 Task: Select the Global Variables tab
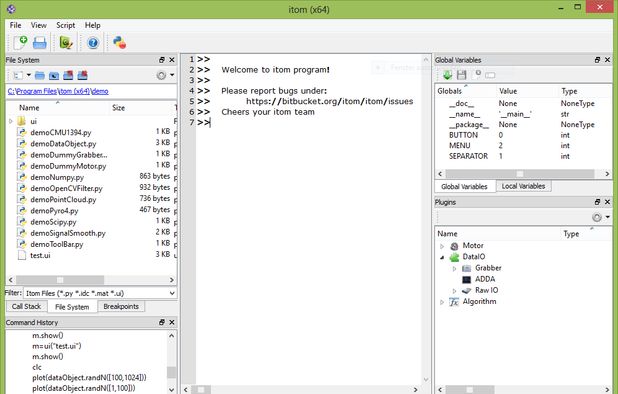pyautogui.click(x=464, y=186)
